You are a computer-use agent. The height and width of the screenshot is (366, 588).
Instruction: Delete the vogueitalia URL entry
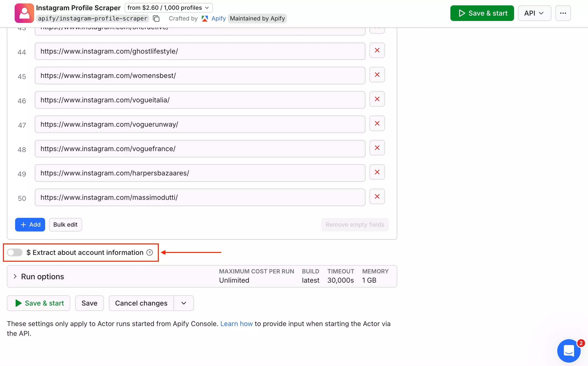[377, 99]
